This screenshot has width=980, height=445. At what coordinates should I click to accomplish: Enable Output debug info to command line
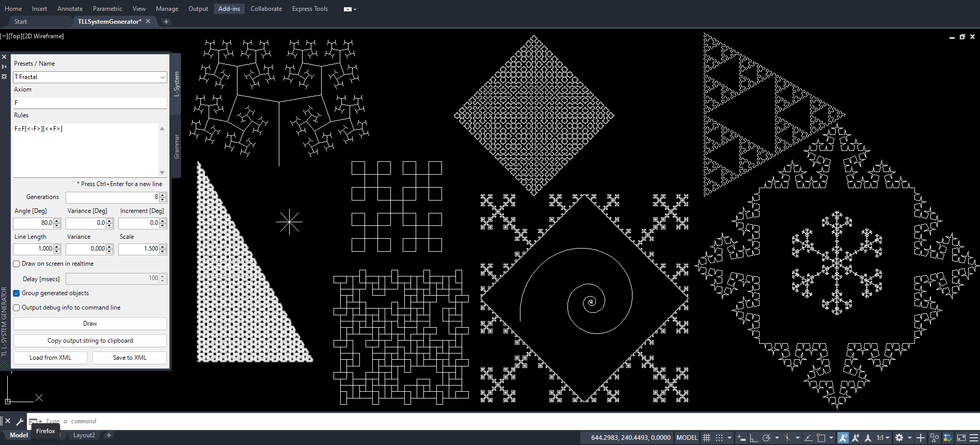tap(17, 308)
